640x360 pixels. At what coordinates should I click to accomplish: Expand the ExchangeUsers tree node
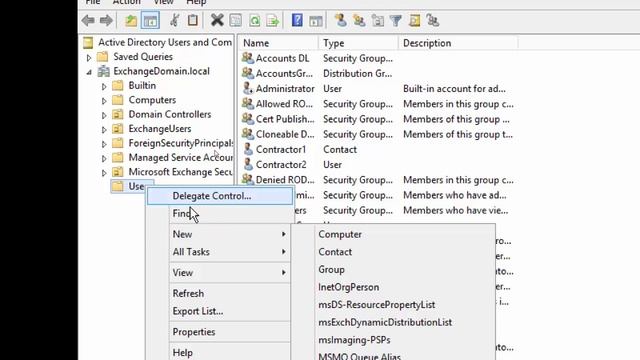pos(104,130)
